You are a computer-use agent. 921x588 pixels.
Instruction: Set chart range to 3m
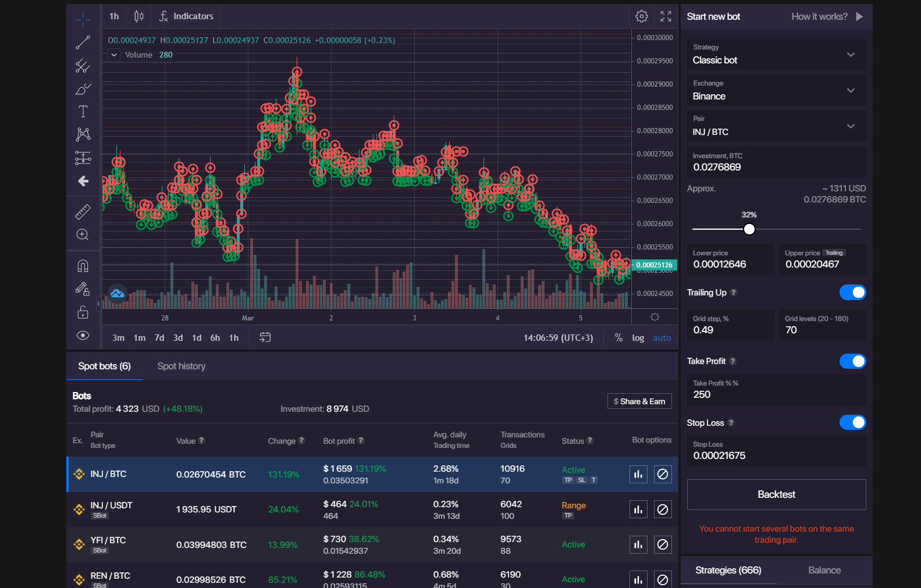pyautogui.click(x=119, y=337)
